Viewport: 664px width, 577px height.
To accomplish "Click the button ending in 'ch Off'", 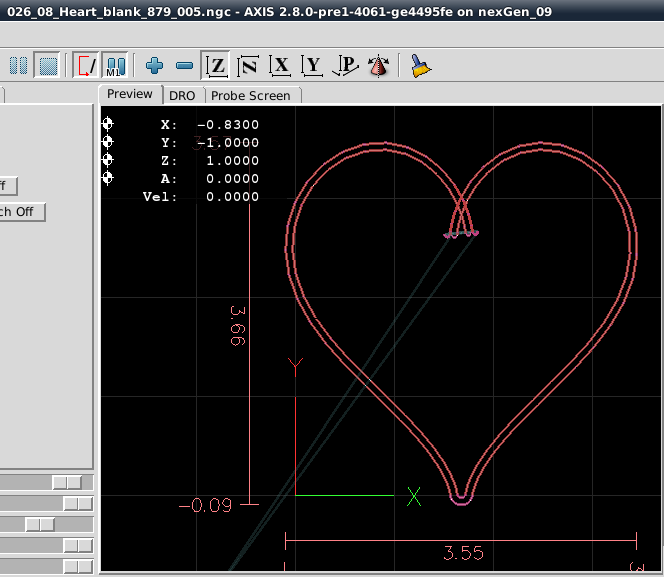I will tap(20, 212).
